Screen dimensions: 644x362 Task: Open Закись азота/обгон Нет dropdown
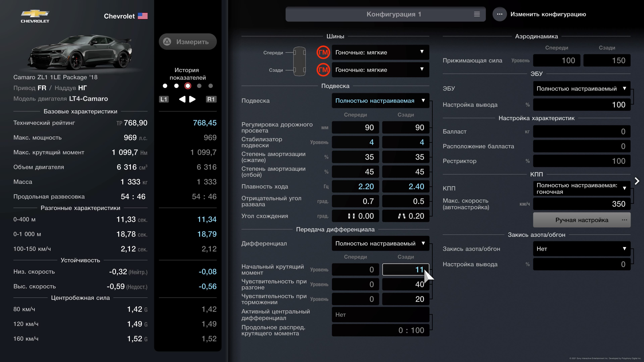[581, 249]
